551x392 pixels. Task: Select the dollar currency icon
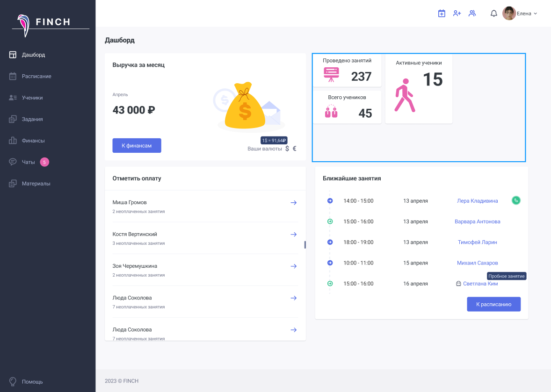point(287,149)
